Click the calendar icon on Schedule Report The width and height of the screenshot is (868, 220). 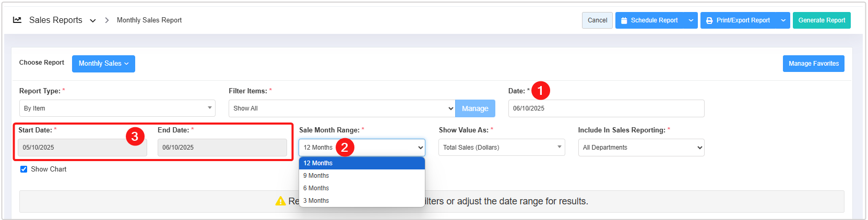pyautogui.click(x=624, y=20)
